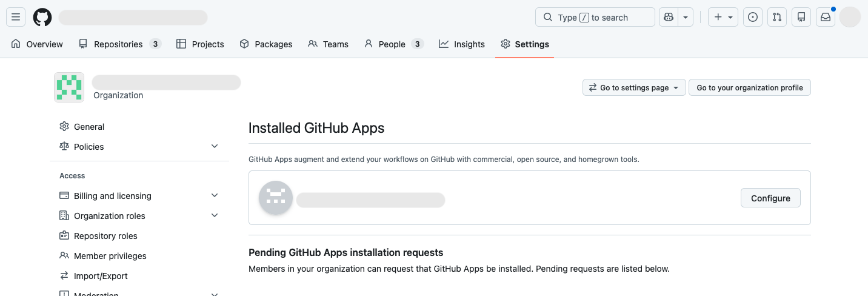Expand the Billing and licensing chevron

215,195
